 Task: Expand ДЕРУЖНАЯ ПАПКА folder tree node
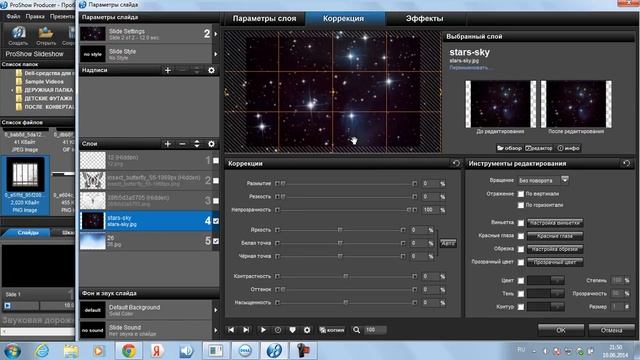(12, 90)
